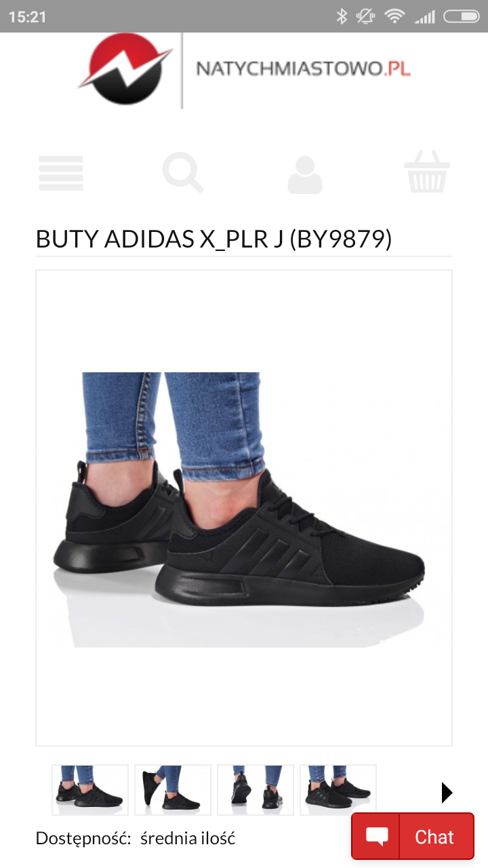Open the hamburger menu icon
Image resolution: width=488 pixels, height=868 pixels.
pyautogui.click(x=61, y=173)
